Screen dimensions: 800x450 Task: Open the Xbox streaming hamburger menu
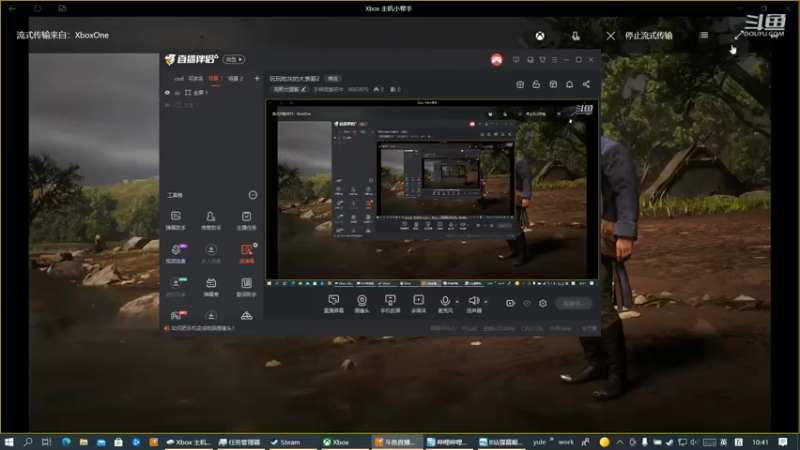pyautogui.click(x=704, y=35)
